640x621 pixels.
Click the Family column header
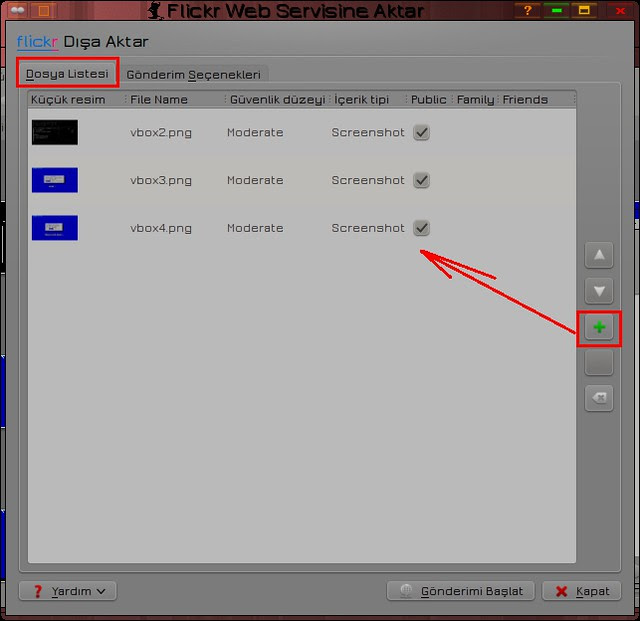(x=475, y=100)
